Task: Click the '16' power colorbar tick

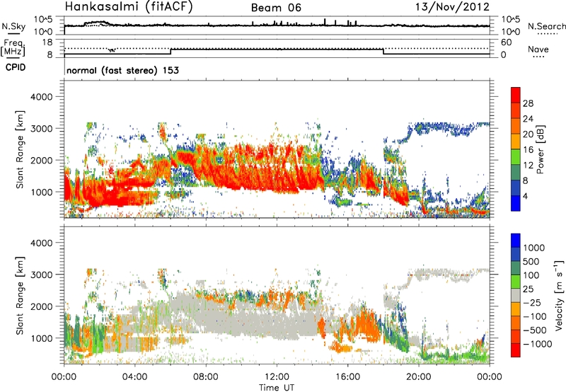Action: click(528, 150)
